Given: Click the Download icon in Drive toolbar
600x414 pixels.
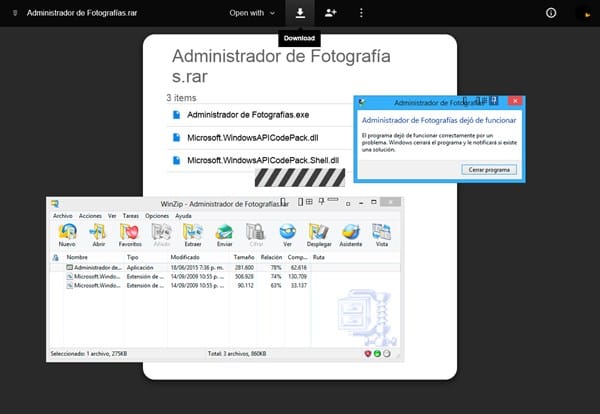Looking at the screenshot, I should pyautogui.click(x=300, y=13).
